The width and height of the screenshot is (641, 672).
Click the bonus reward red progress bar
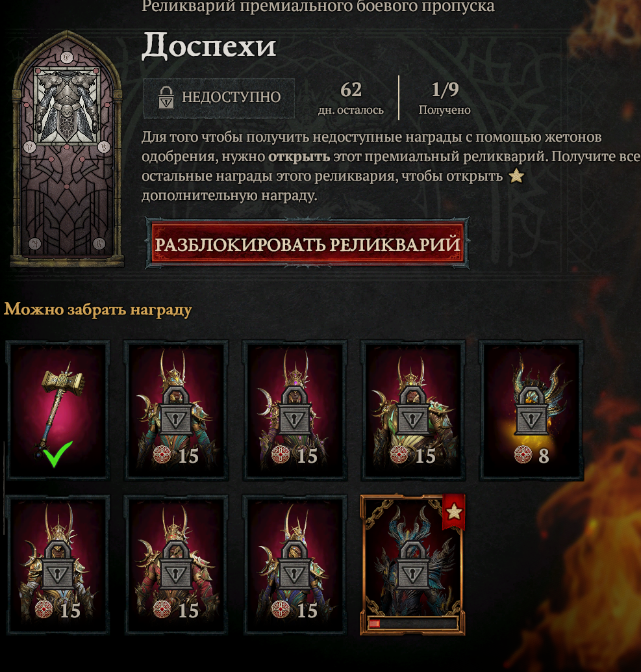[412, 623]
